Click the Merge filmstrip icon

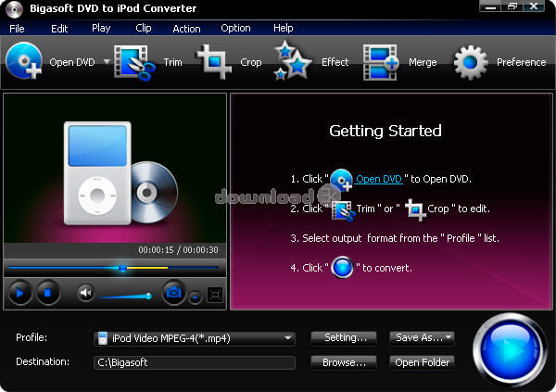(381, 62)
